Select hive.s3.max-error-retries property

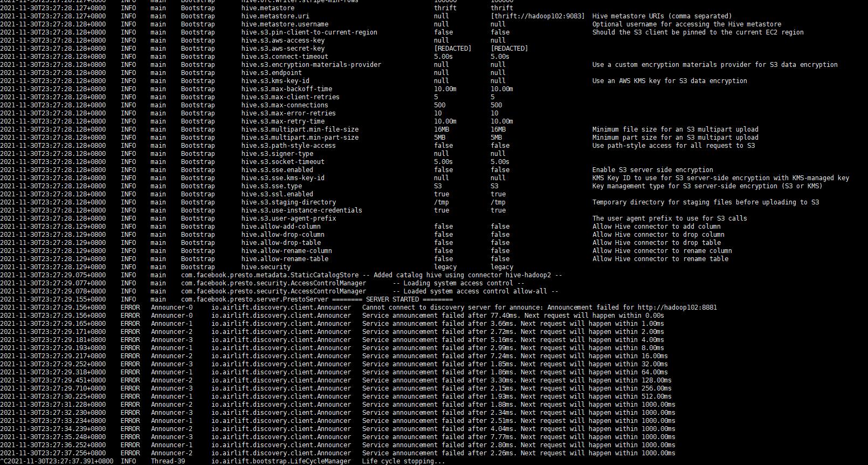[288, 113]
